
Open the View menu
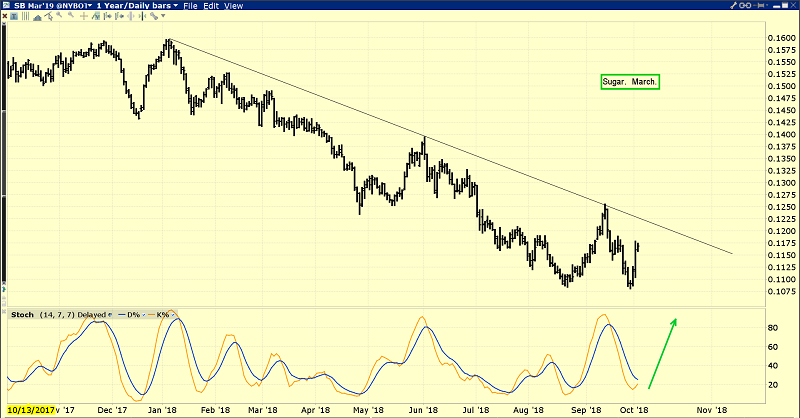tap(233, 6)
